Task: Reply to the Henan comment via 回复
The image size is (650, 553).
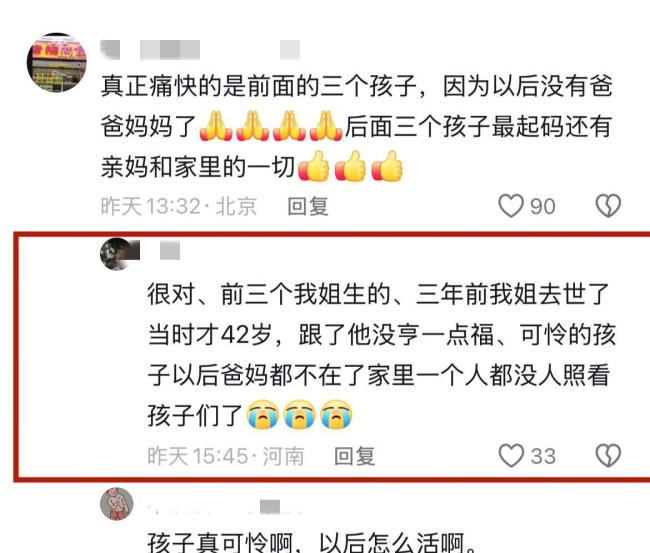Action: 354,456
